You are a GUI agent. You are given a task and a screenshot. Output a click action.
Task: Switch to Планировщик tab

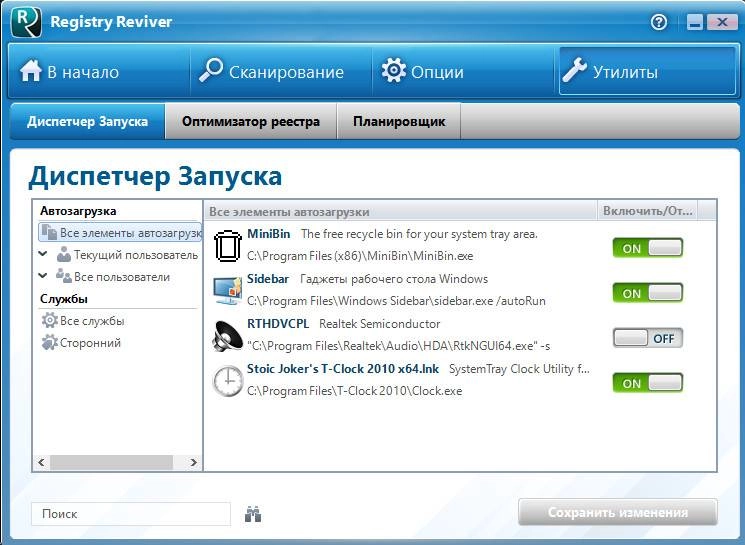pyautogui.click(x=399, y=121)
